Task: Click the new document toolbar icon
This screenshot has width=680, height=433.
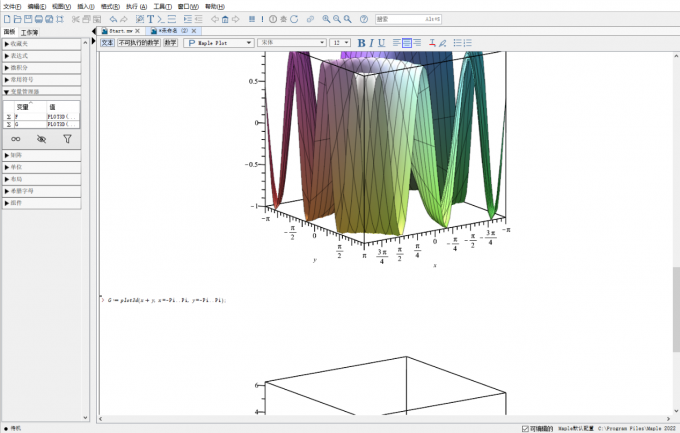Action: coord(7,19)
